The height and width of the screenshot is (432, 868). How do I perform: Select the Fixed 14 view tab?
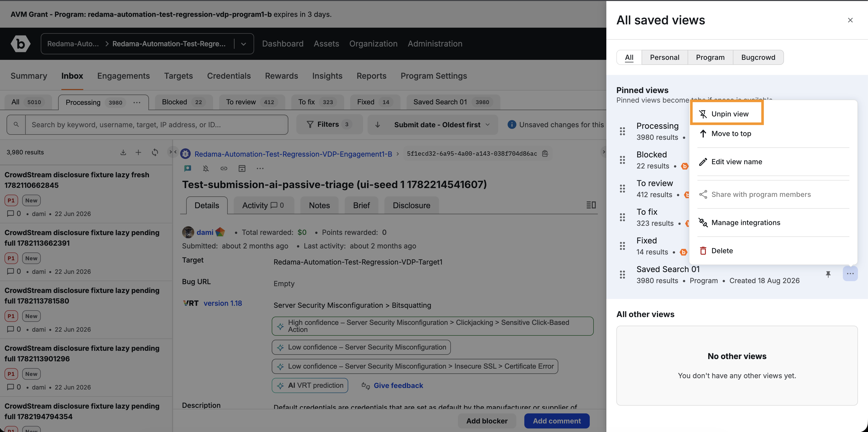(375, 102)
